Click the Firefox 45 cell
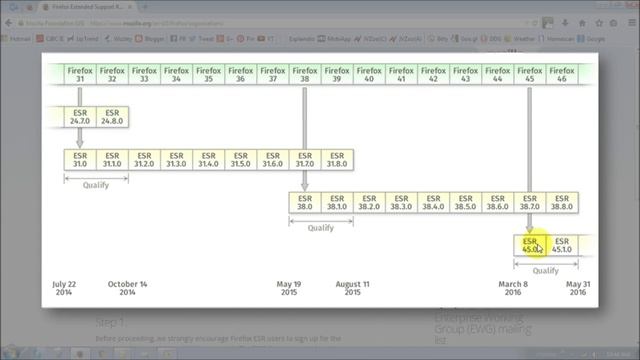 [x=529, y=74]
